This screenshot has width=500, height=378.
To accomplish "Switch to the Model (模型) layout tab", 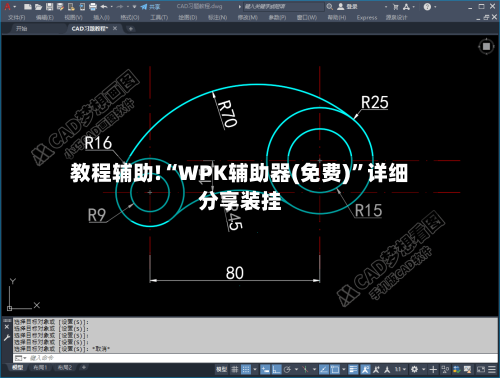I will (x=18, y=367).
